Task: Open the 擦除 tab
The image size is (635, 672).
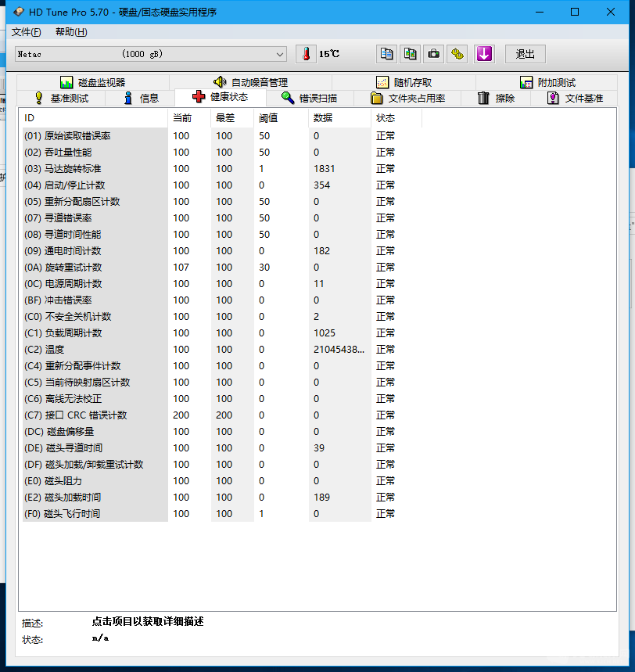Action: click(496, 98)
